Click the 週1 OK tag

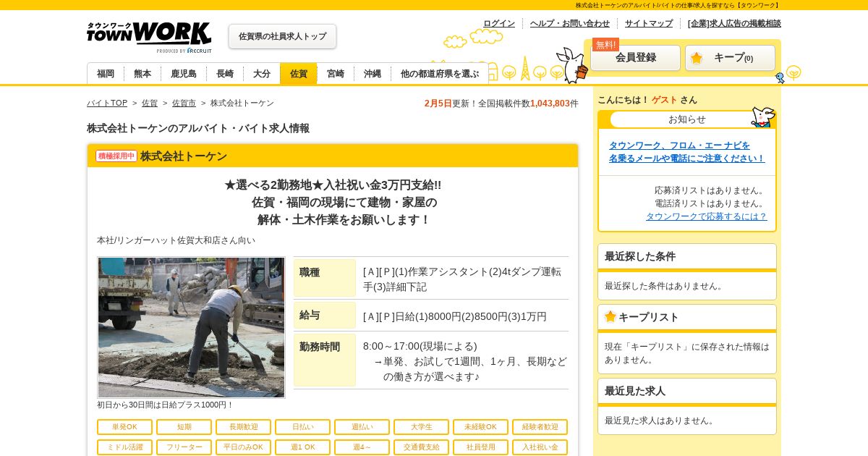click(x=302, y=447)
